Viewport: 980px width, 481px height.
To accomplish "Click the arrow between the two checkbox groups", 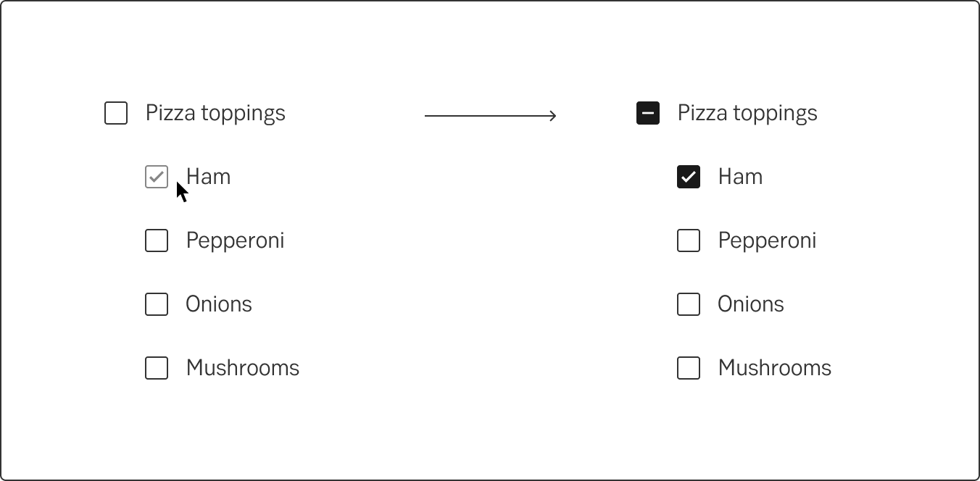I will pyautogui.click(x=490, y=115).
